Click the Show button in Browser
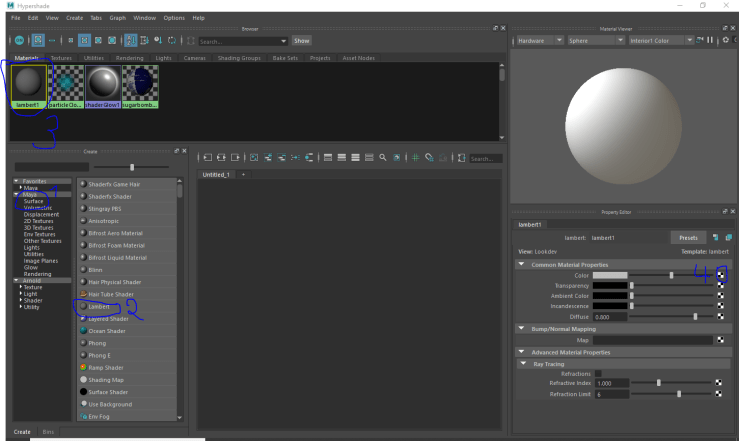This screenshot has height=441, width=739. click(301, 41)
